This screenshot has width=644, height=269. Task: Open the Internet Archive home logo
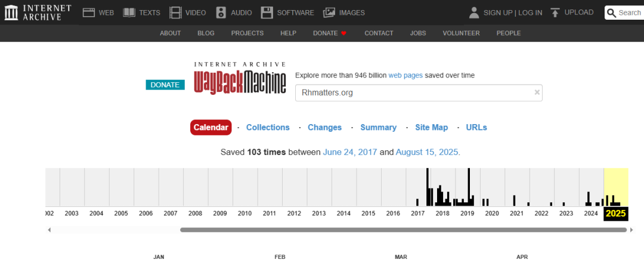[38, 13]
